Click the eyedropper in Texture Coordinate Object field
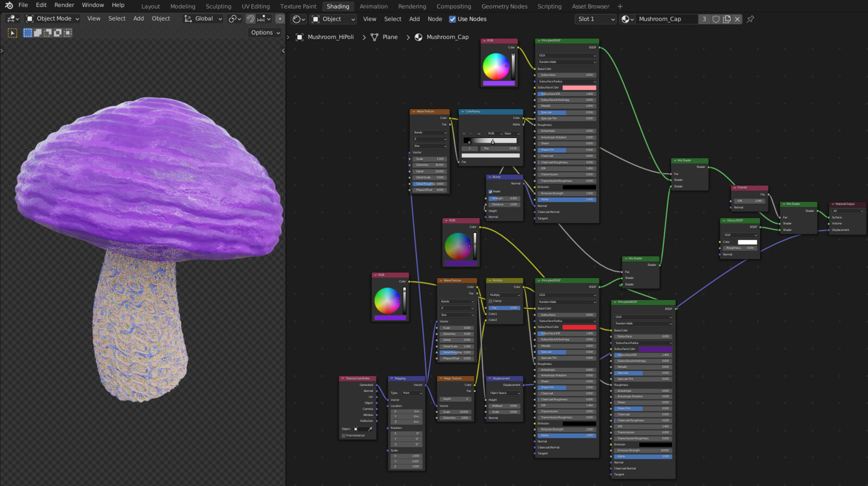This screenshot has width=868, height=486. pos(371,429)
